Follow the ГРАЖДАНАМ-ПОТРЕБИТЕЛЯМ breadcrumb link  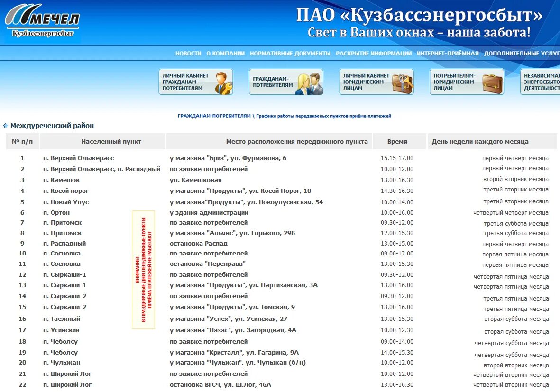click(214, 116)
